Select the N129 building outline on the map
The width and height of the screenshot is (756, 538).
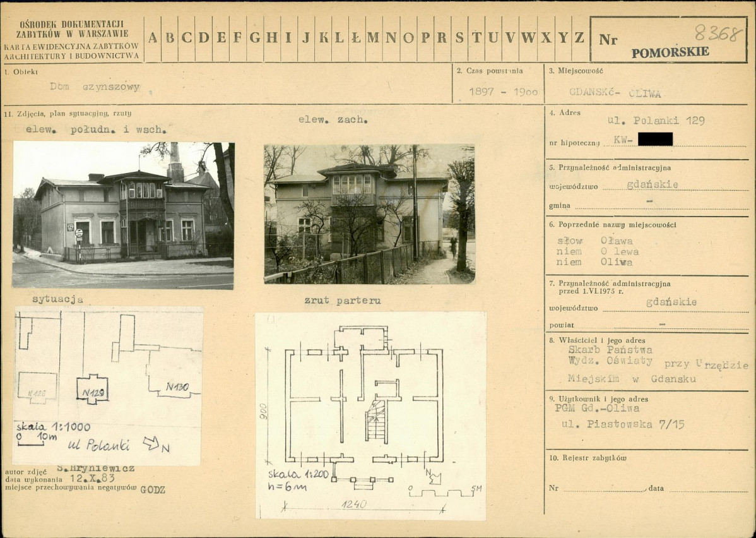(x=92, y=388)
